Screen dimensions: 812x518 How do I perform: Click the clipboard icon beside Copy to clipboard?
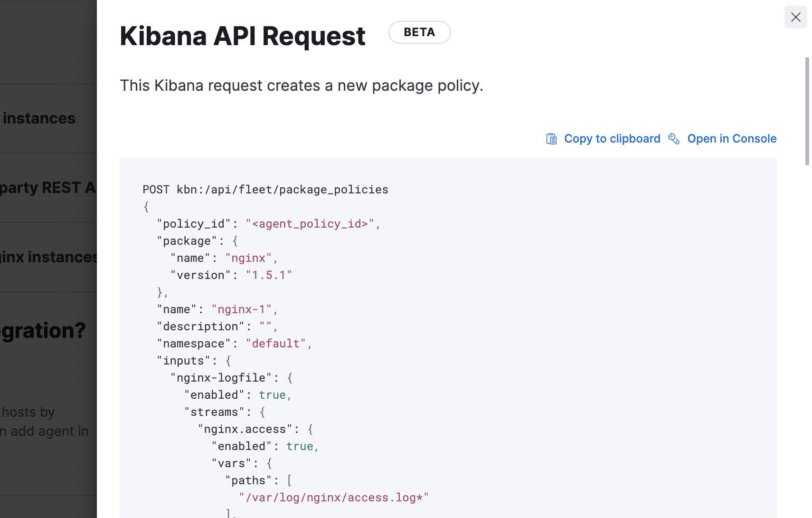pos(551,138)
